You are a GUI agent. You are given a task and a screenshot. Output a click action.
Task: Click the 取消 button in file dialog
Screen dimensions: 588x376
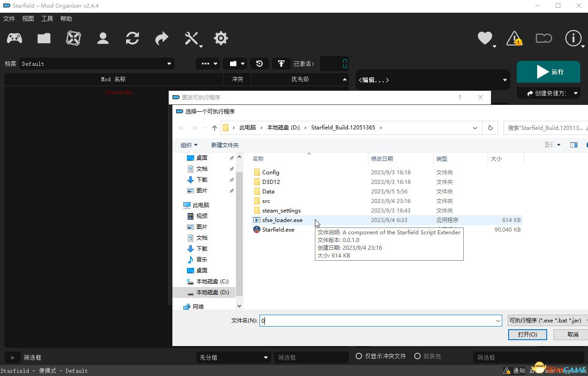[573, 334]
